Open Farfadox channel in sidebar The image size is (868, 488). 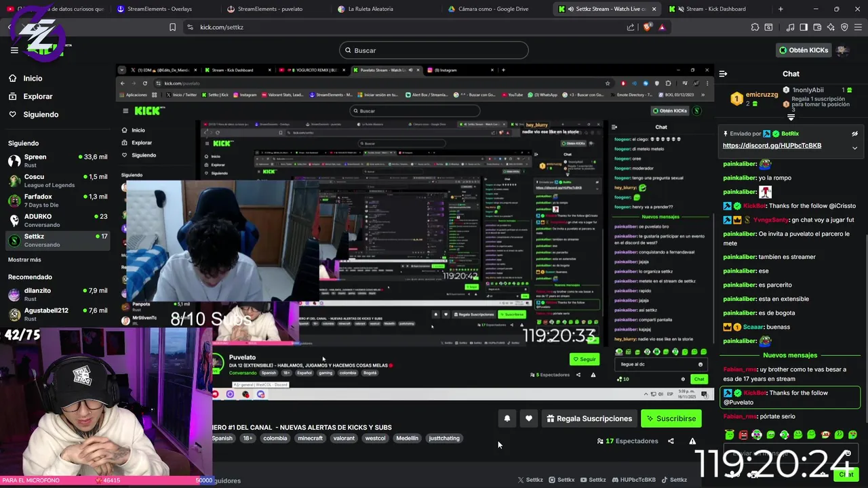click(57, 201)
